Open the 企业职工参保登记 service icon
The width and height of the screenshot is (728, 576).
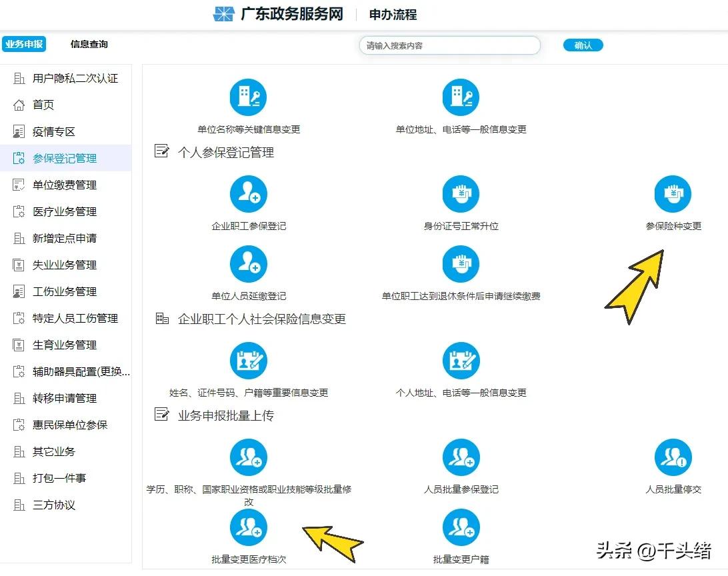(248, 194)
